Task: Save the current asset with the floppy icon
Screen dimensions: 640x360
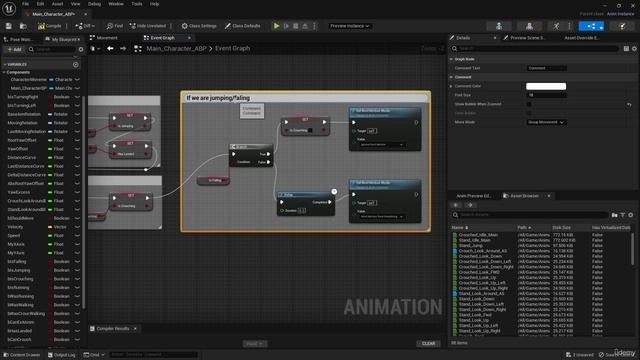Action: click(x=9, y=26)
